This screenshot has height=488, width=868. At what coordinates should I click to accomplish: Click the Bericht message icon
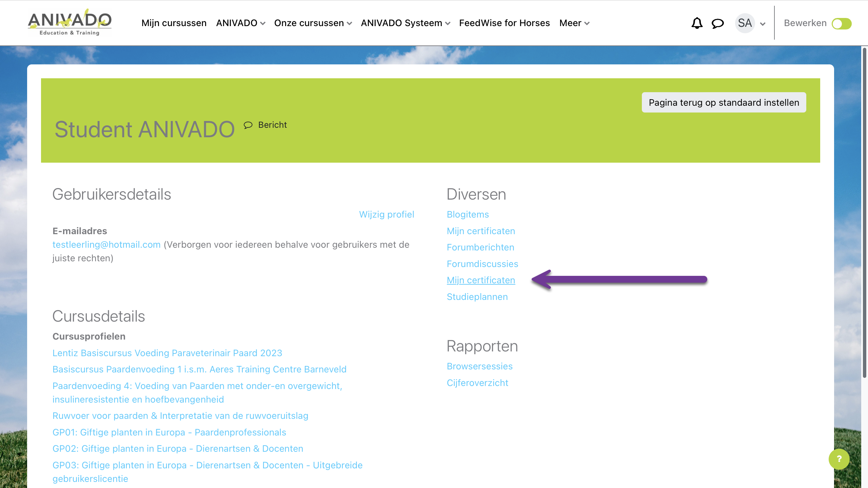coord(248,125)
